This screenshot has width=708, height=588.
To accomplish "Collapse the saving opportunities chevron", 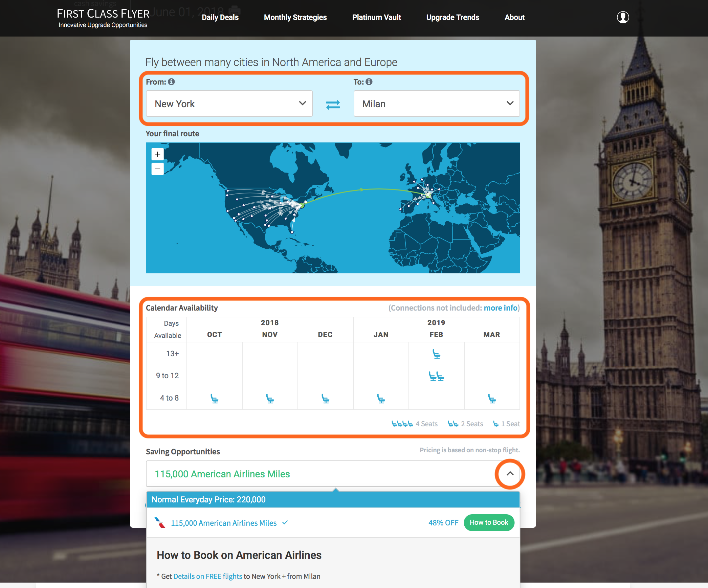I will pos(510,474).
